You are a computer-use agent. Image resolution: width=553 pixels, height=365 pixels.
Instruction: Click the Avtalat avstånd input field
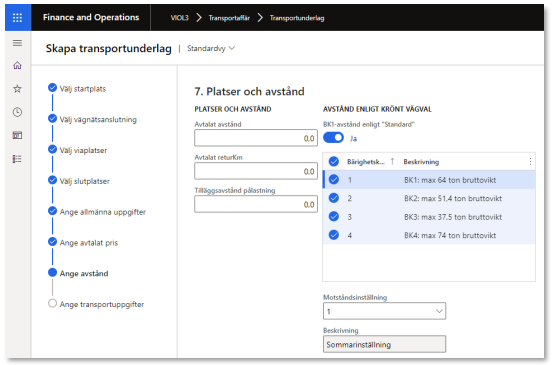point(256,138)
